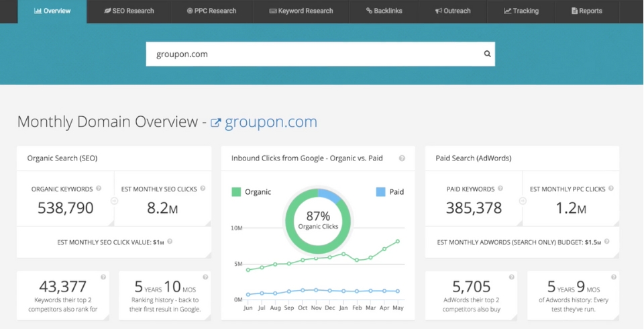Click arrow between organic keywords and SEO clicks
The height and width of the screenshot is (329, 644).
pyautogui.click(x=114, y=201)
